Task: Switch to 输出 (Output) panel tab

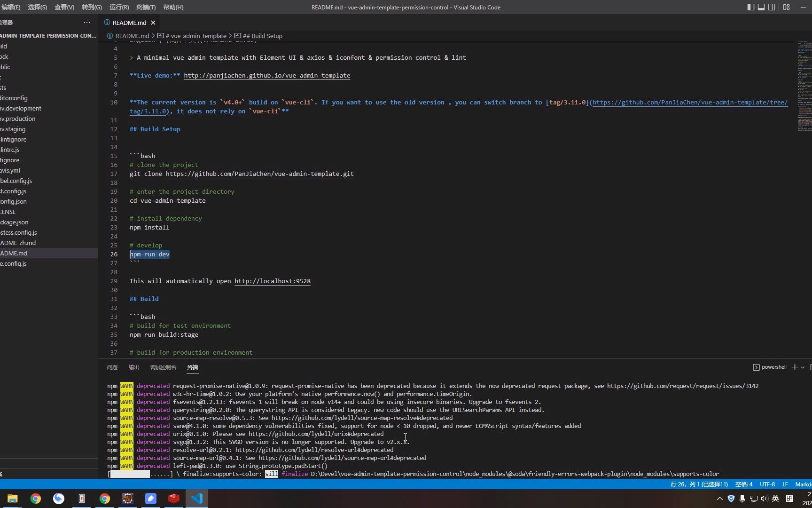Action: click(x=134, y=367)
